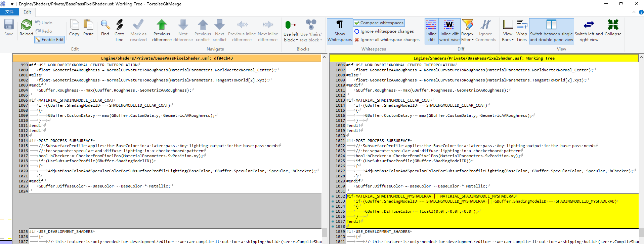Screen dimensions: 644x244
Task: Click added line 1032 in right pane
Action: pos(492,196)
